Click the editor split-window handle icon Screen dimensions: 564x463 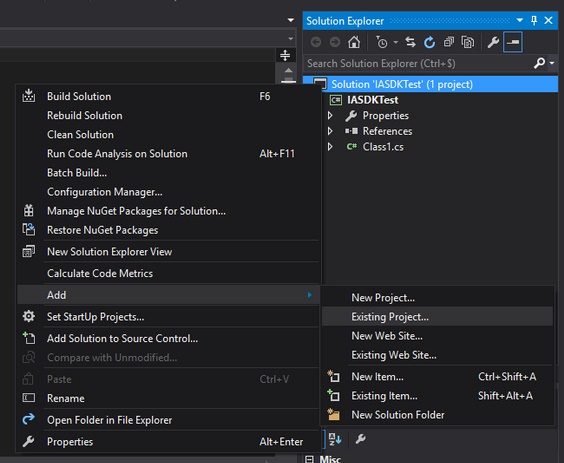(285, 55)
